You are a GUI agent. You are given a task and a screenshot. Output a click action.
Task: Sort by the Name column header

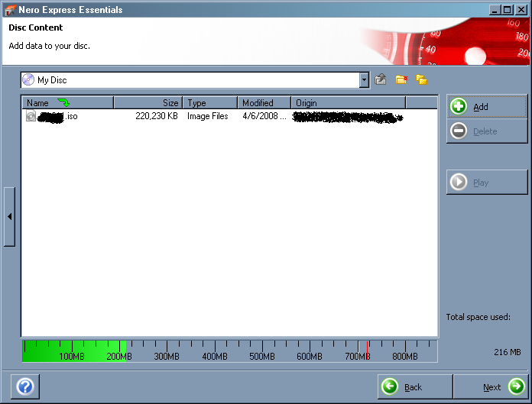[x=68, y=102]
